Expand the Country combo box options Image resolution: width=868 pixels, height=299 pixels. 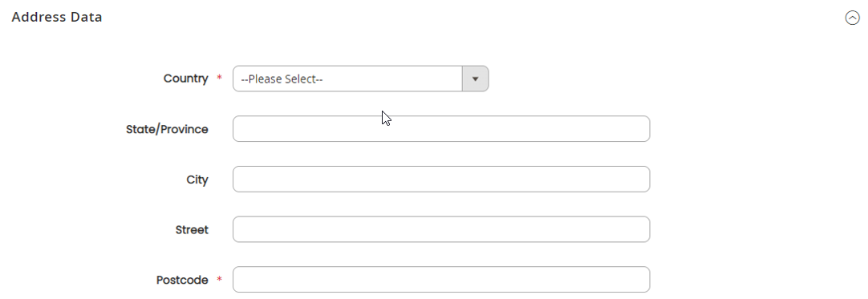(x=360, y=79)
